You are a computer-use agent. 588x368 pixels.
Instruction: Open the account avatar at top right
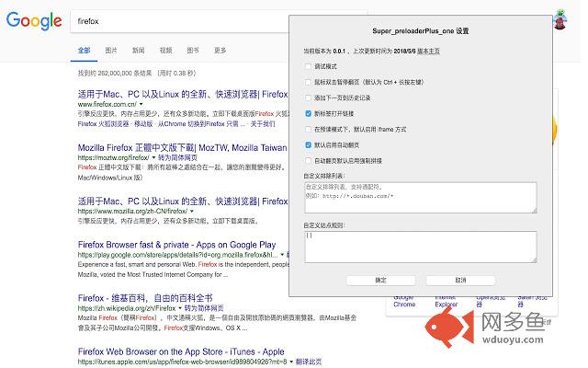tap(560, 20)
